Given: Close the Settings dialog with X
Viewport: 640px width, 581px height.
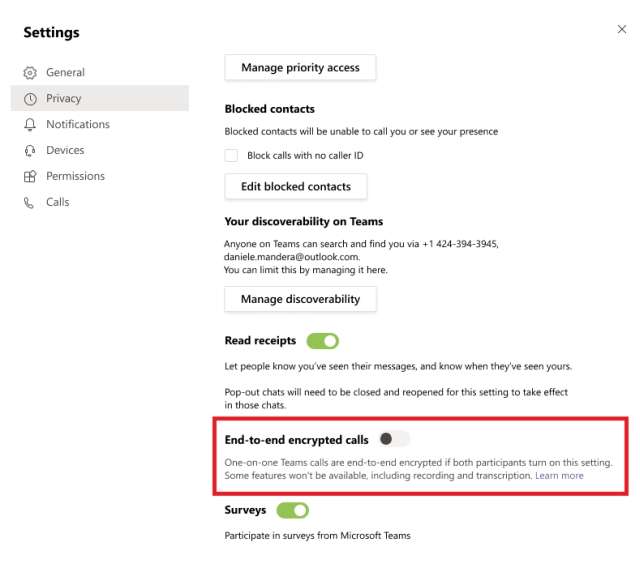Looking at the screenshot, I should click(x=622, y=30).
